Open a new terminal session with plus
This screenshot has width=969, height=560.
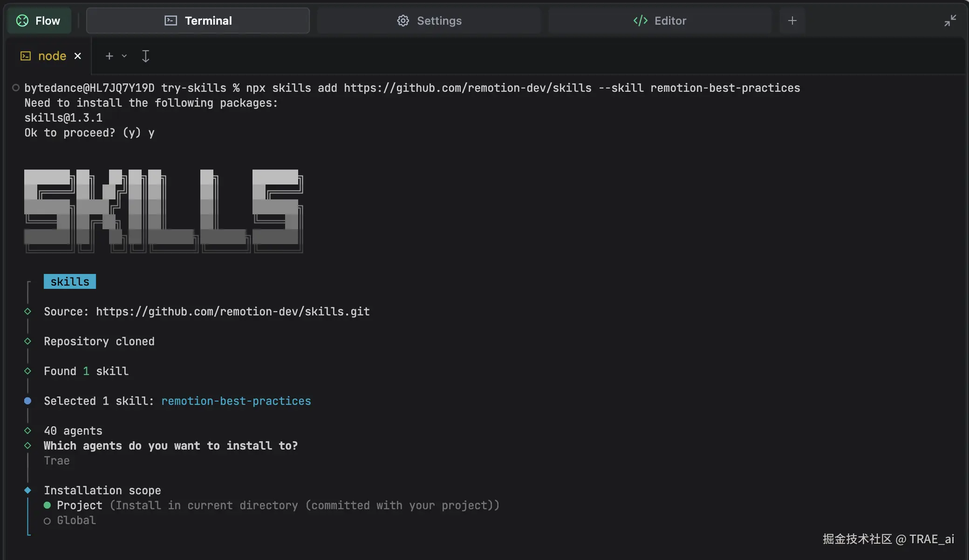pos(109,56)
